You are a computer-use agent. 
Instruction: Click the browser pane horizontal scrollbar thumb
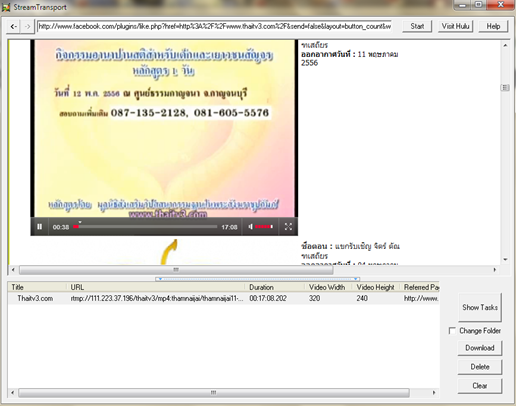click(176, 270)
